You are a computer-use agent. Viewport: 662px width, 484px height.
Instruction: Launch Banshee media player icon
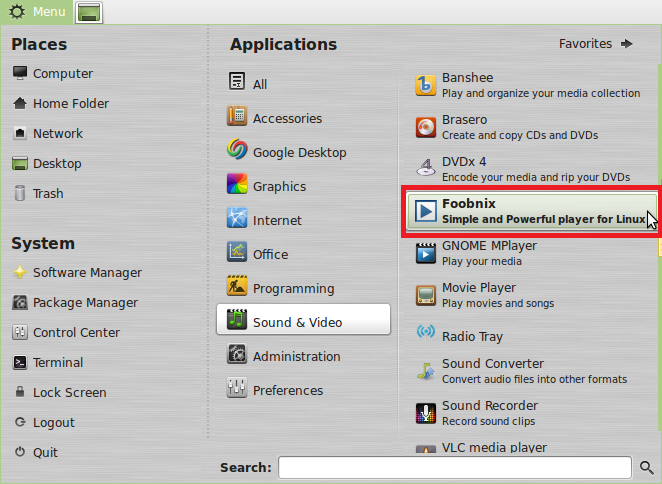[x=426, y=85]
